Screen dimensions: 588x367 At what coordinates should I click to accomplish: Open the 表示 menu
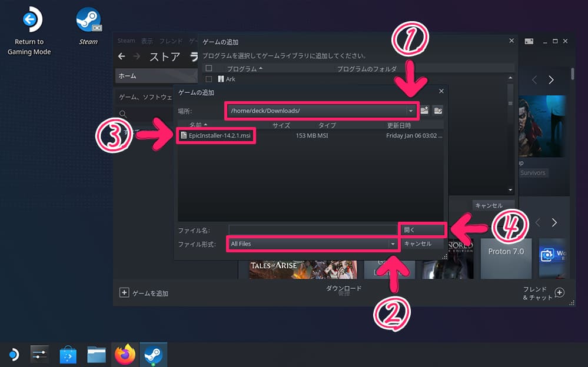pyautogui.click(x=147, y=41)
